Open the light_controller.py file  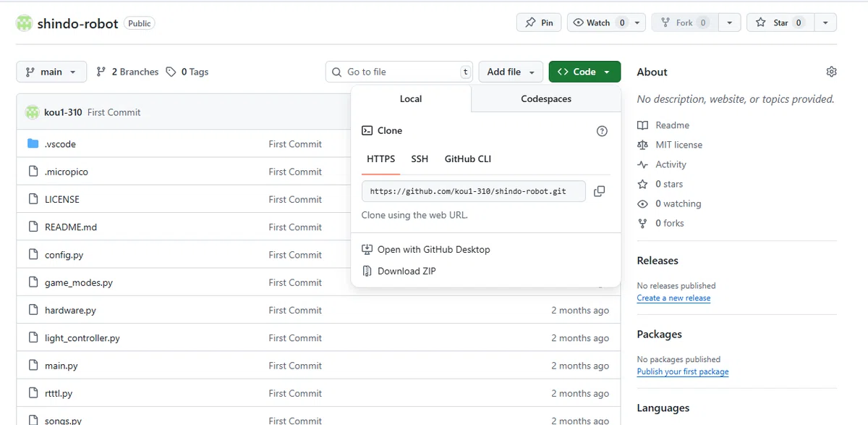tap(82, 338)
